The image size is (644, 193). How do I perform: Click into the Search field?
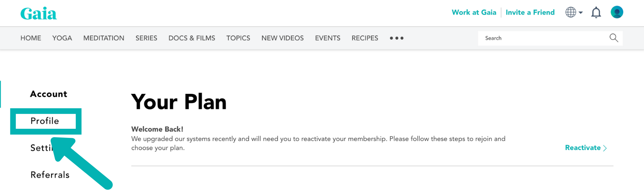550,38
